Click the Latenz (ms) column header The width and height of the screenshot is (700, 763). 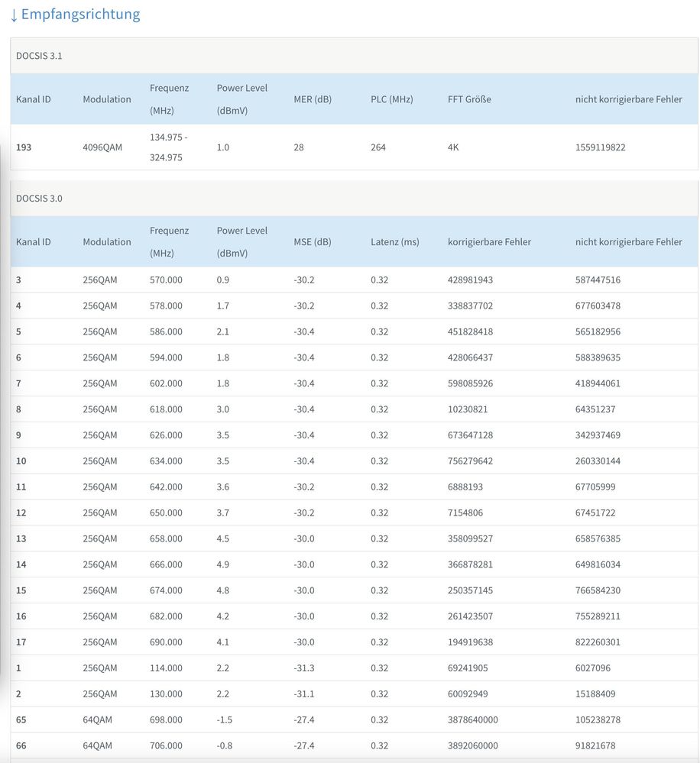[395, 242]
